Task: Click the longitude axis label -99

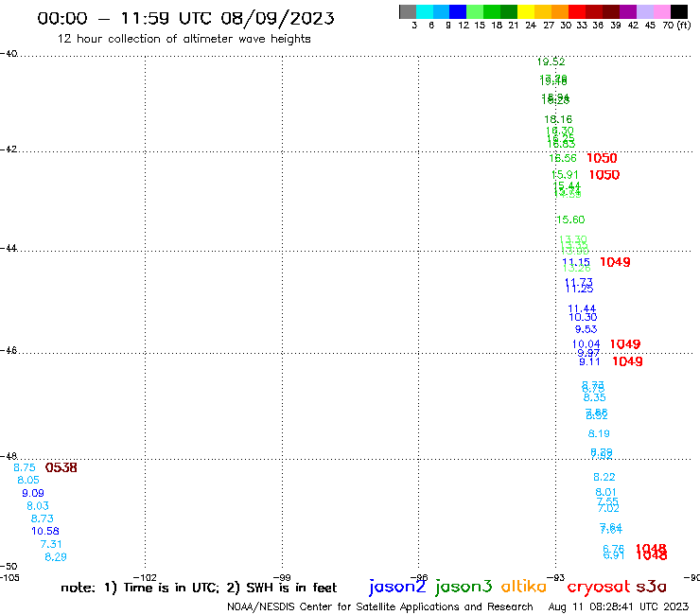Action: tap(282, 577)
